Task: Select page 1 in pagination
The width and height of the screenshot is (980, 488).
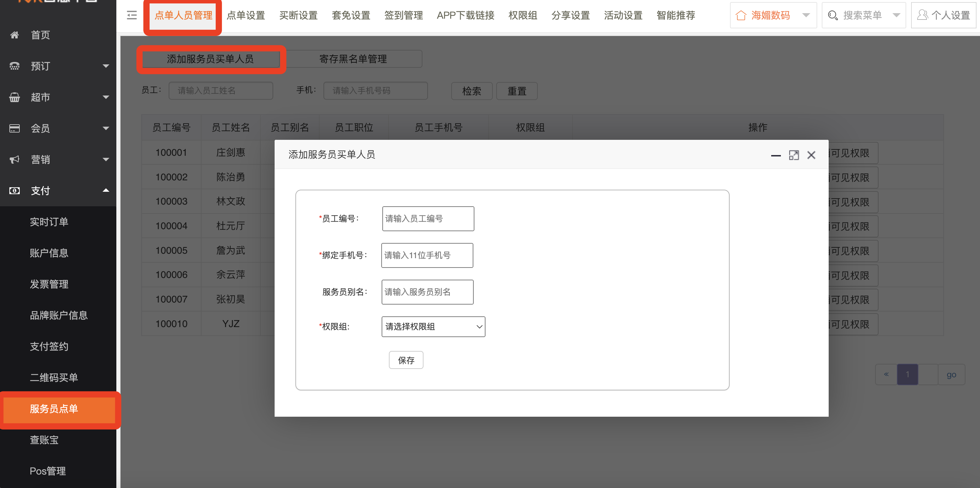Action: coord(907,375)
